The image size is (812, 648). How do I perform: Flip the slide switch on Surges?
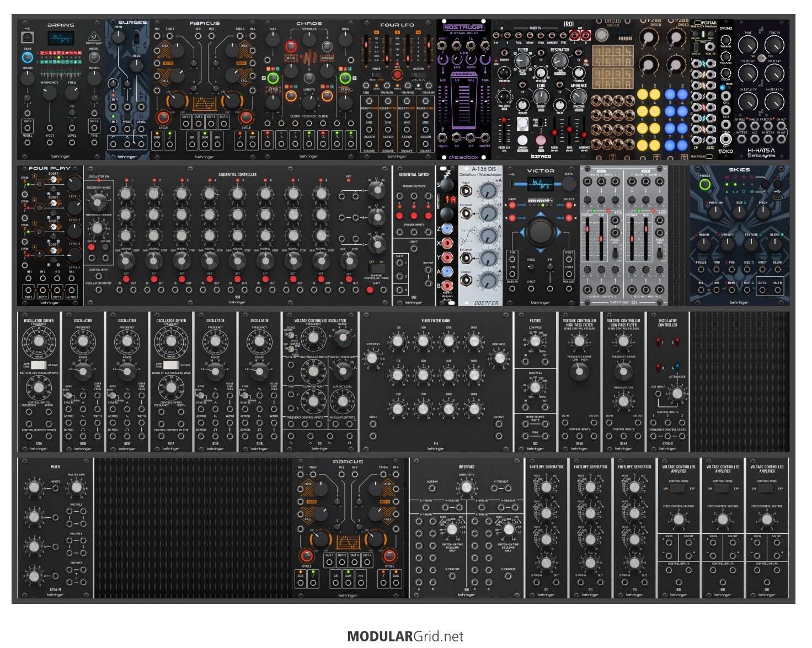coord(136,38)
